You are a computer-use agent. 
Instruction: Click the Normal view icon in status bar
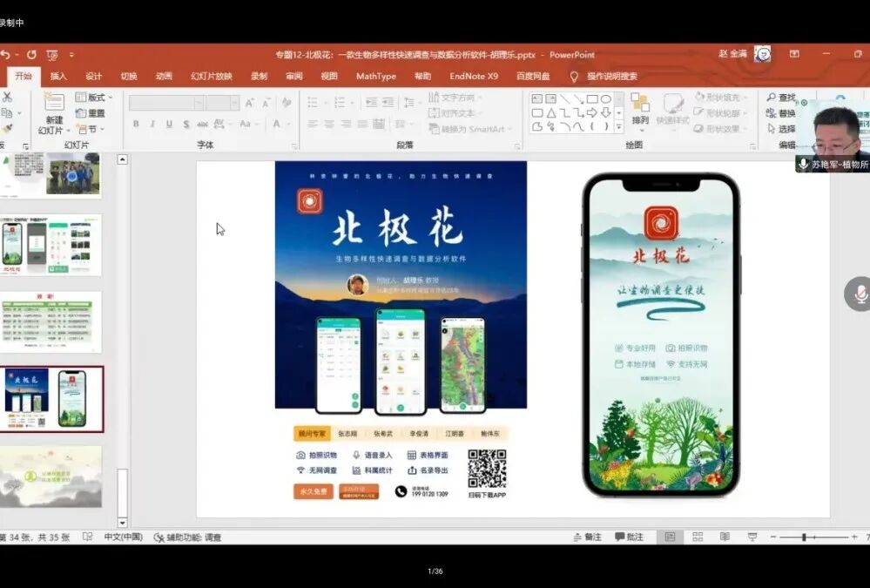[x=671, y=537]
